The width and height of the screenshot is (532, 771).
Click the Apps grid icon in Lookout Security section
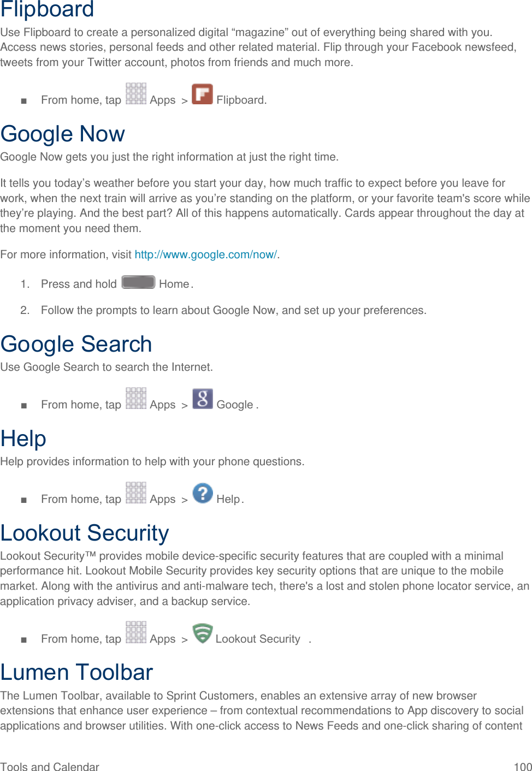136,632
